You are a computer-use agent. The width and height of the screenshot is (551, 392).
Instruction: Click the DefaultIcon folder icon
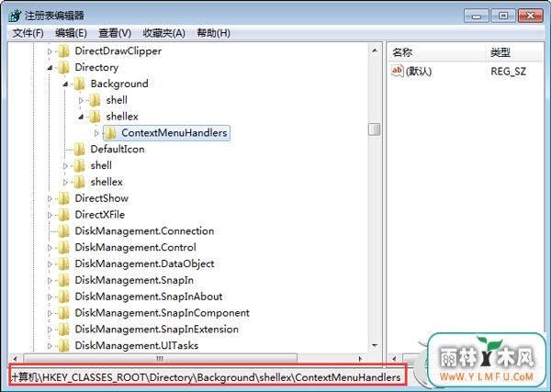tap(79, 150)
